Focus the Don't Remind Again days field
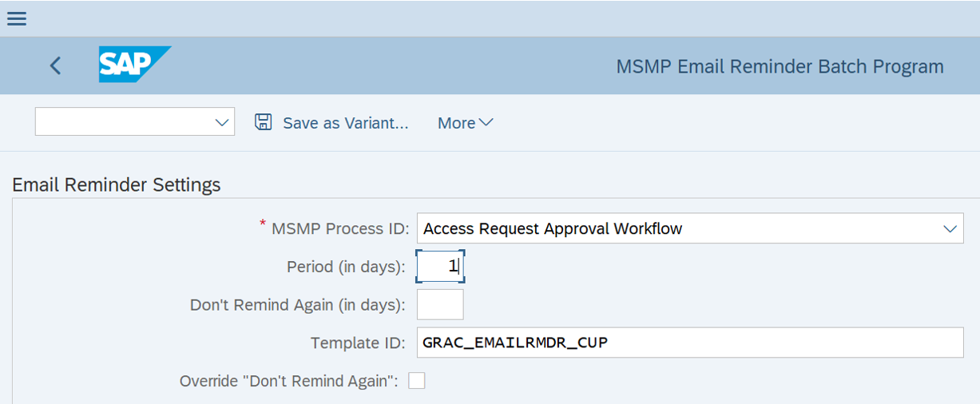 pos(440,304)
